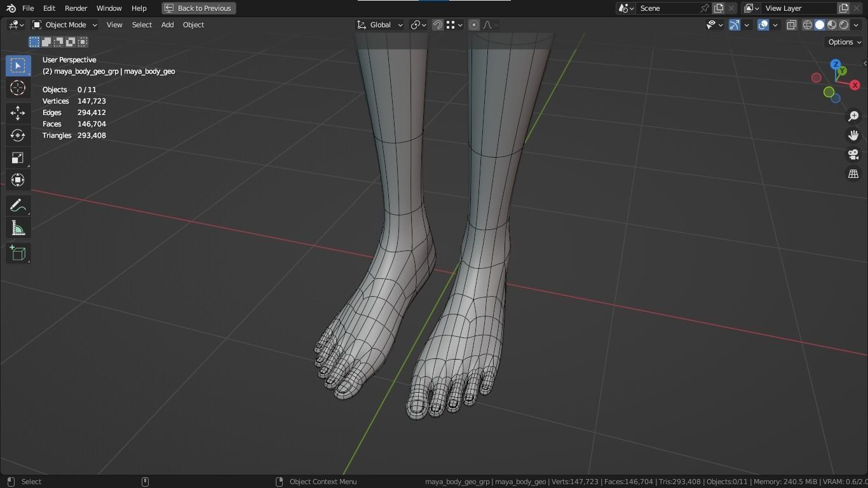Image resolution: width=868 pixels, height=488 pixels.
Task: Add a new View Layer icon
Action: [x=844, y=8]
